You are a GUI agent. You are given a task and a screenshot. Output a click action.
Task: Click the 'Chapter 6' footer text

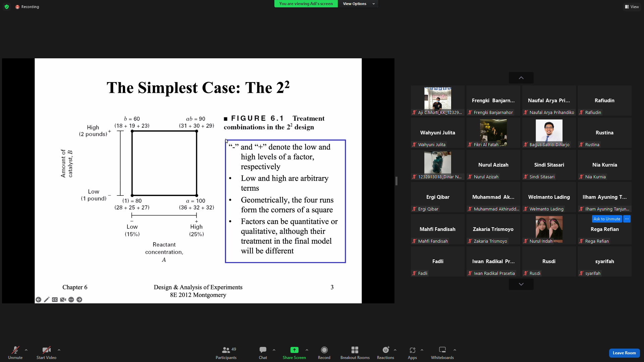75,287
